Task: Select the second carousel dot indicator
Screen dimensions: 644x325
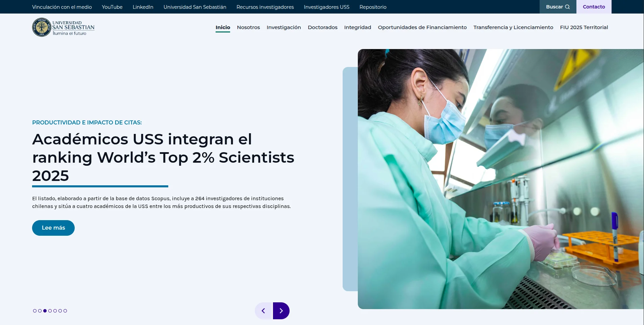Action: click(40, 311)
